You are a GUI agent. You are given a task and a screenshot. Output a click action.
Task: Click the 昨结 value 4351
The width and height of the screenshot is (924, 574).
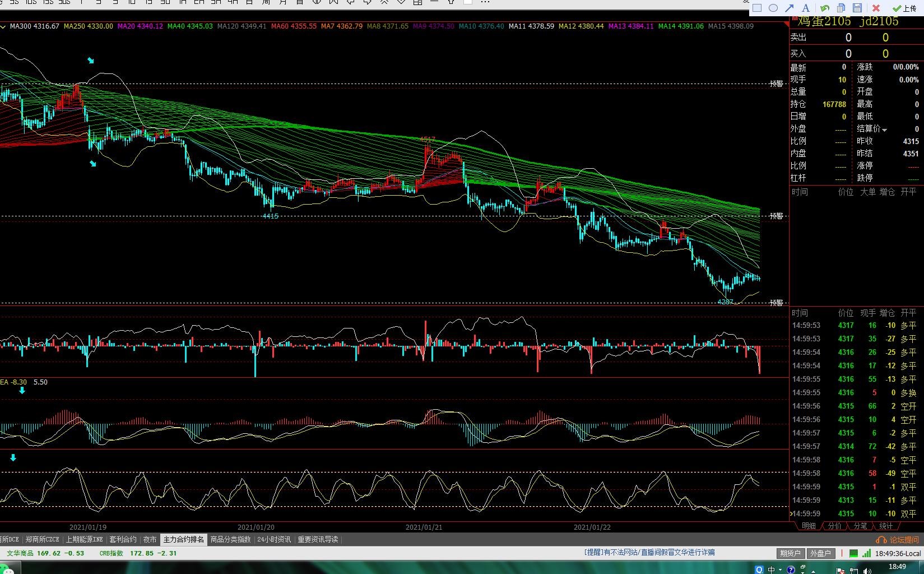pos(911,154)
